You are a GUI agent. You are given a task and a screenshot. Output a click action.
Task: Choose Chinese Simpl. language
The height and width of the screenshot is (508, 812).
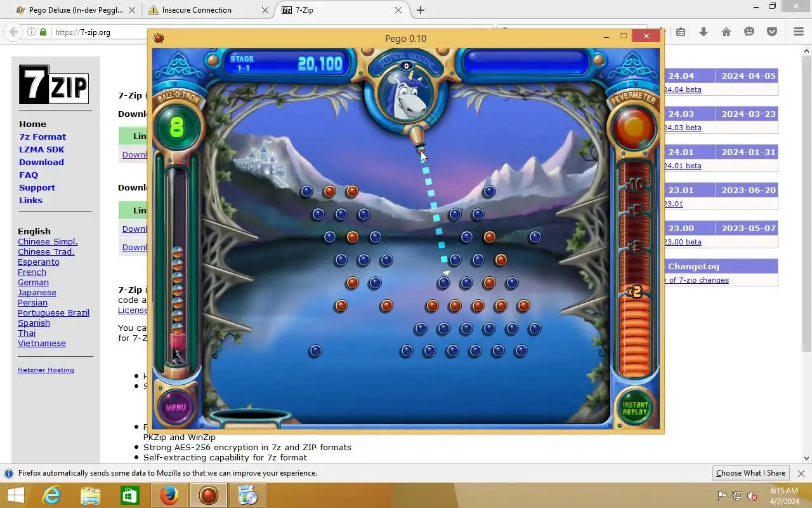(x=48, y=241)
